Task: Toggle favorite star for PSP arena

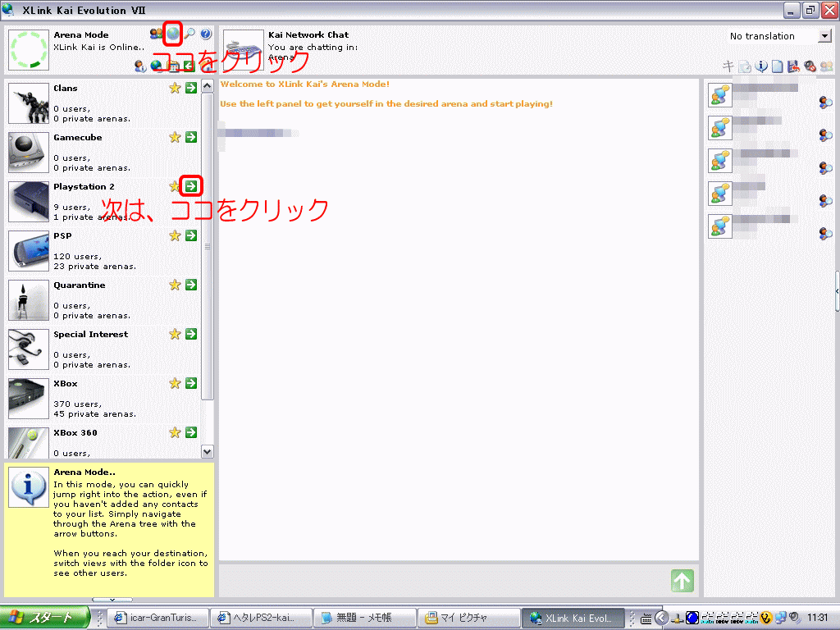Action: 175,235
